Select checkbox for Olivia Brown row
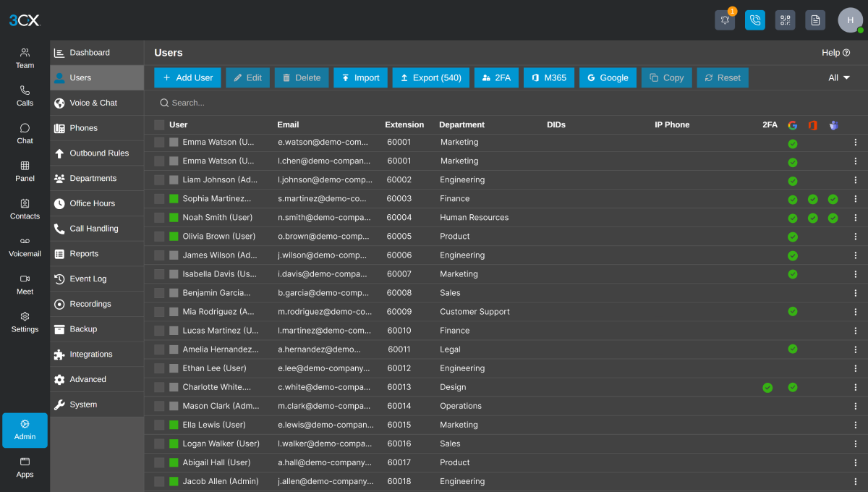This screenshot has height=492, width=868. (x=159, y=237)
